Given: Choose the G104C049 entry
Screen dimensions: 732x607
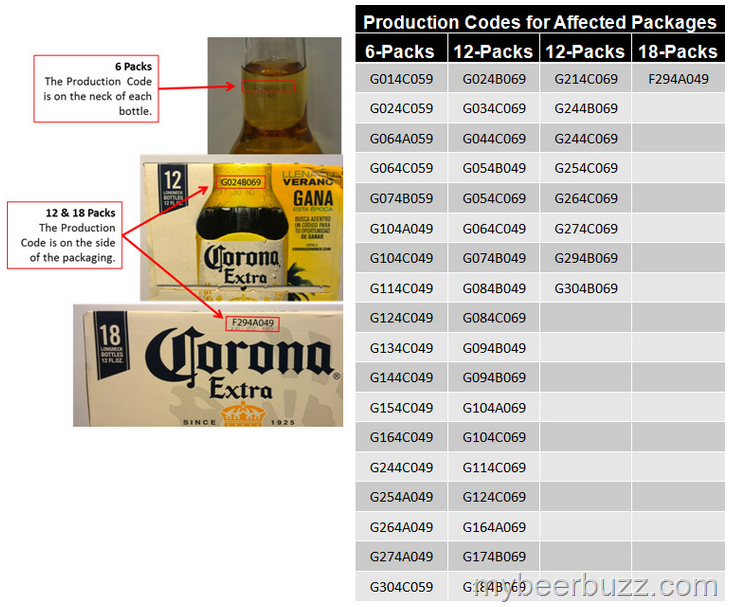Looking at the screenshot, I should click(401, 258).
